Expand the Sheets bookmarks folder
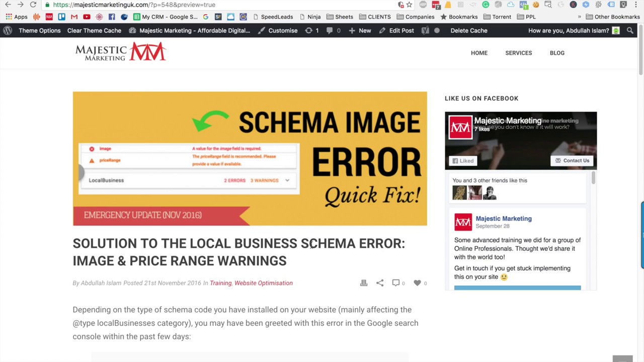644x362 pixels. pyautogui.click(x=340, y=17)
